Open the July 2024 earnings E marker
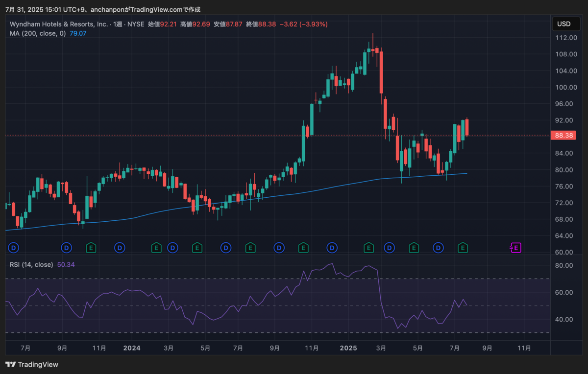This screenshot has width=588, height=374. point(250,248)
